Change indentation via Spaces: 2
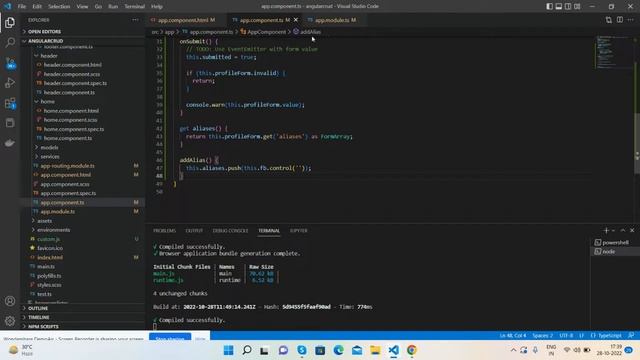Screen dimensions: 640x360 coord(542,336)
